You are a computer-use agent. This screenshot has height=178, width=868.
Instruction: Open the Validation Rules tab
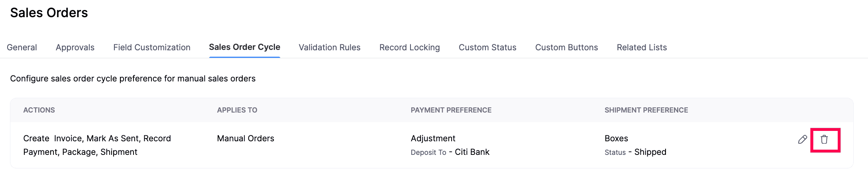click(x=330, y=47)
